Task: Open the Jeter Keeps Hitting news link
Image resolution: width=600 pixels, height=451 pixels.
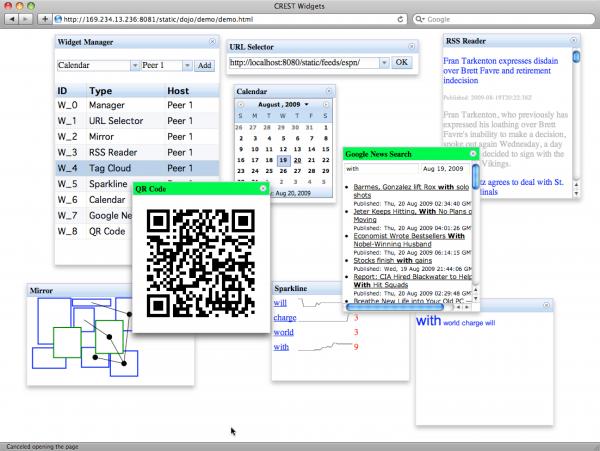Action: (412, 215)
